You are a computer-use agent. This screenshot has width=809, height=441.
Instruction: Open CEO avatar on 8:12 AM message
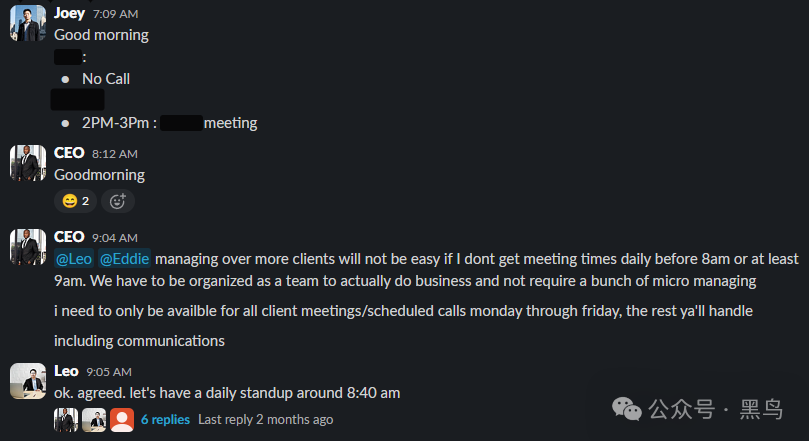point(28,163)
